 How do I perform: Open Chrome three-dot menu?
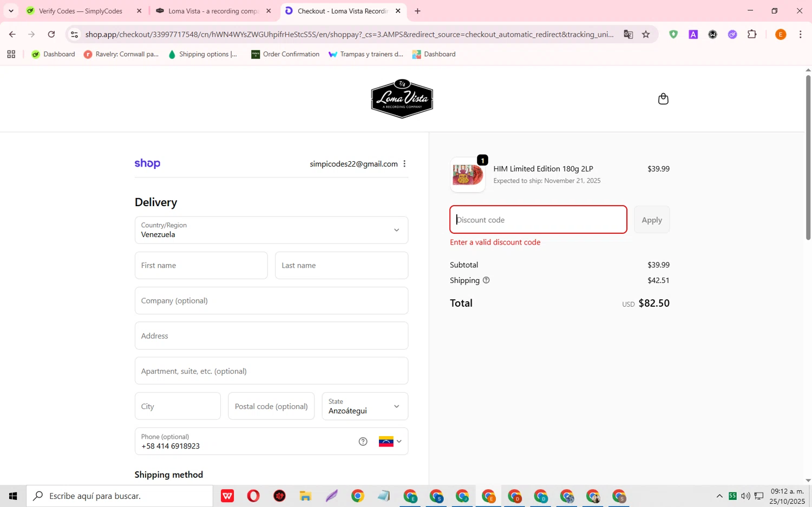click(800, 34)
